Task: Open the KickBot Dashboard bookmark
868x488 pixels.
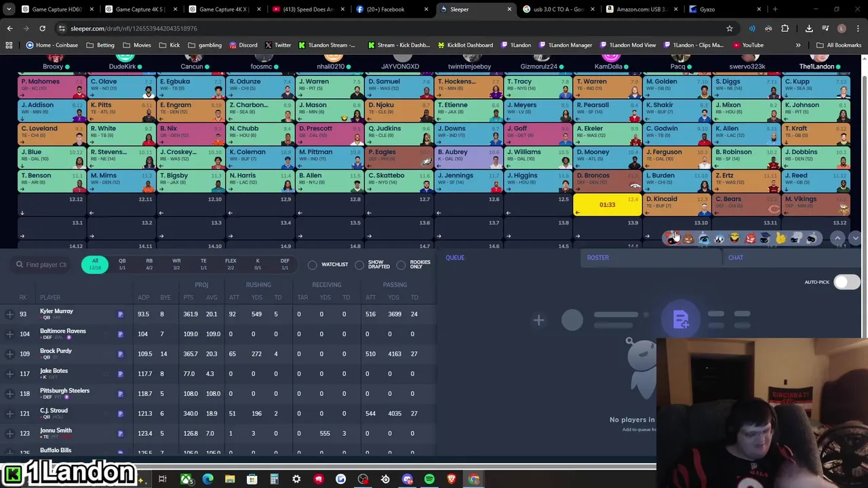Action: [x=465, y=45]
